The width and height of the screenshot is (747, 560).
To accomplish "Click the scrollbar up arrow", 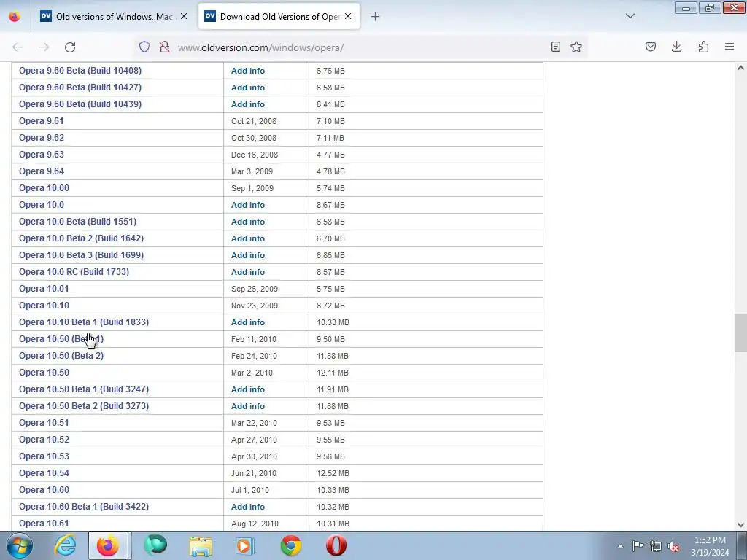I will pos(740,68).
